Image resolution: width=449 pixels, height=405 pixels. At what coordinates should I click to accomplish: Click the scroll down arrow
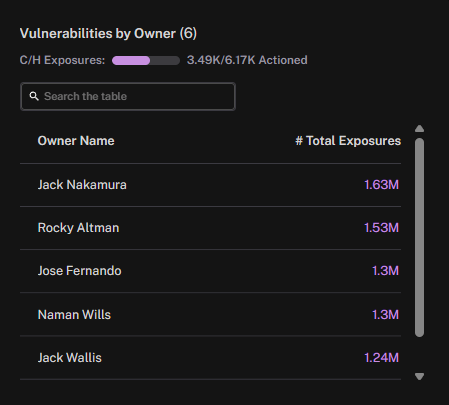coord(419,376)
